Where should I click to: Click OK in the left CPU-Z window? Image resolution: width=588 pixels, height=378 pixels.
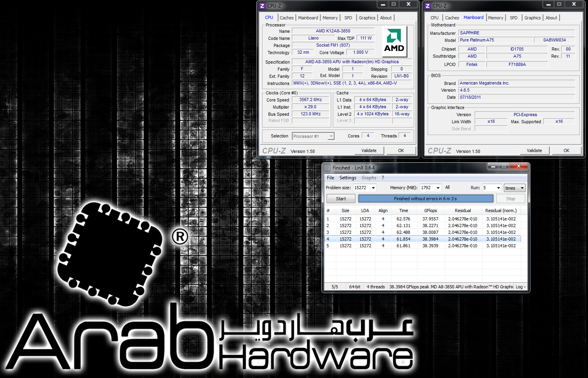click(x=401, y=150)
